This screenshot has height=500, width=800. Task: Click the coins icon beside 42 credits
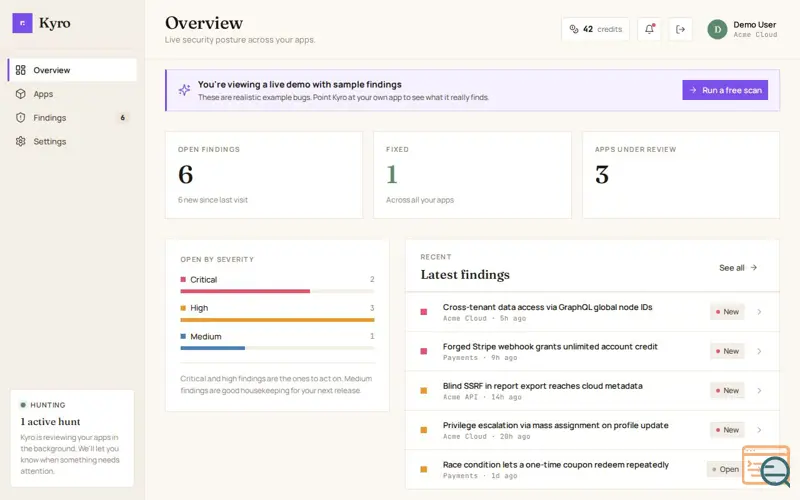point(574,29)
